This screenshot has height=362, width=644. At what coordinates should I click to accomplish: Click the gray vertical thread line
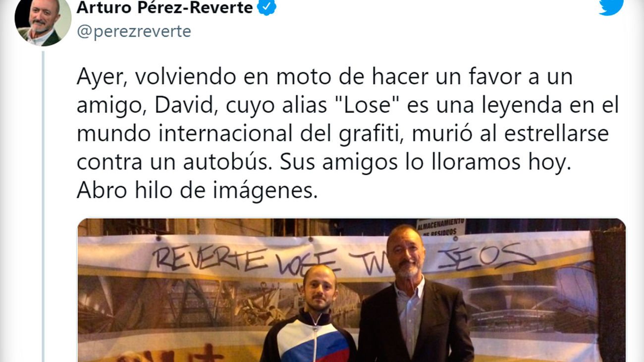(43, 207)
